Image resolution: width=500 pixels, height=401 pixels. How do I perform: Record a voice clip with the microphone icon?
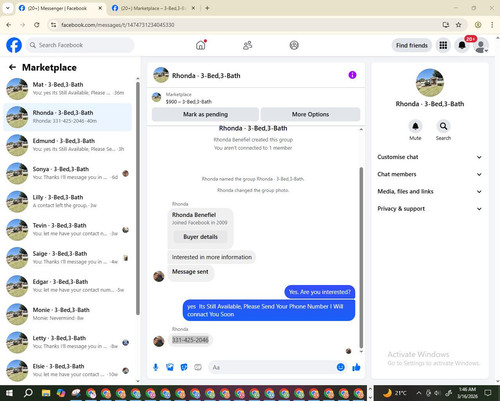tap(156, 367)
